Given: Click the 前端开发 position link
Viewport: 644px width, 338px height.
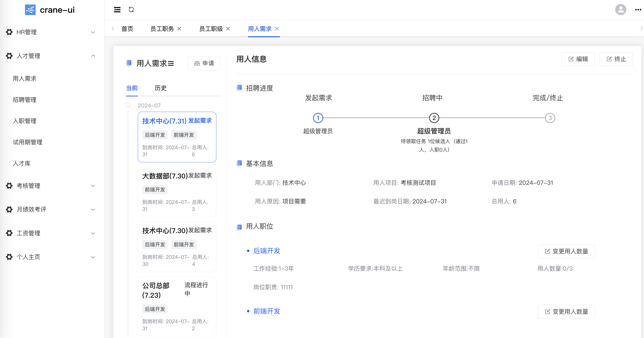Looking at the screenshot, I should tap(267, 311).
